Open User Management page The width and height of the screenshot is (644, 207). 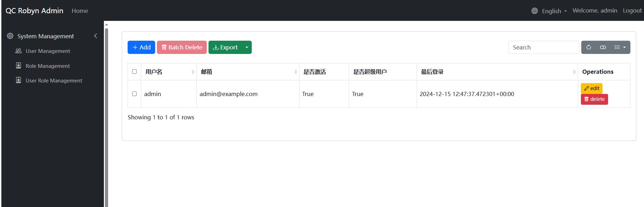point(48,51)
